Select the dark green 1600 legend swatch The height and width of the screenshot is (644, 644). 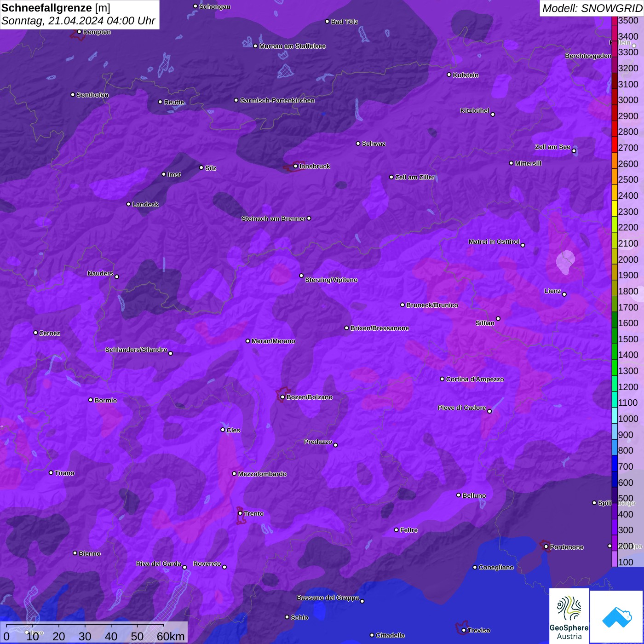click(x=615, y=320)
